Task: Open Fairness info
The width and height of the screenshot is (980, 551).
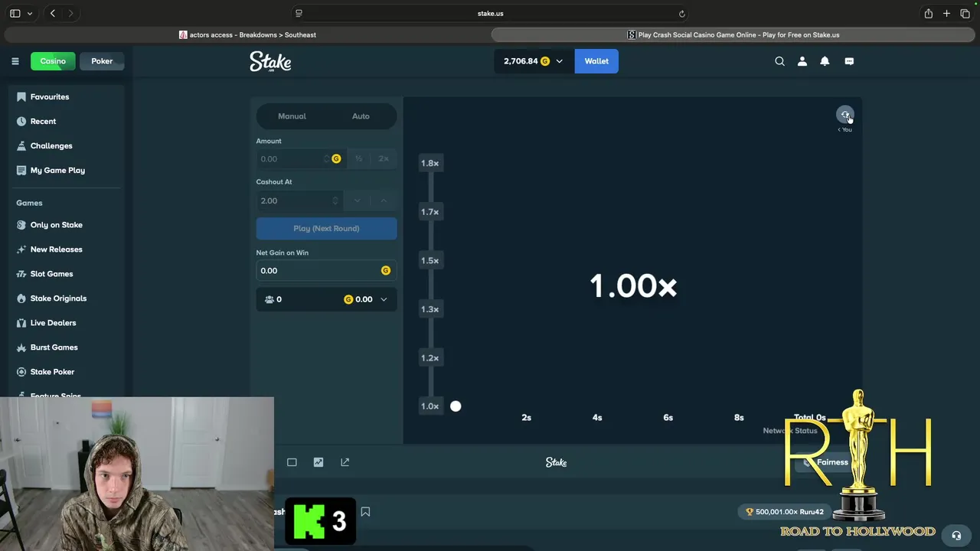Action: click(827, 462)
